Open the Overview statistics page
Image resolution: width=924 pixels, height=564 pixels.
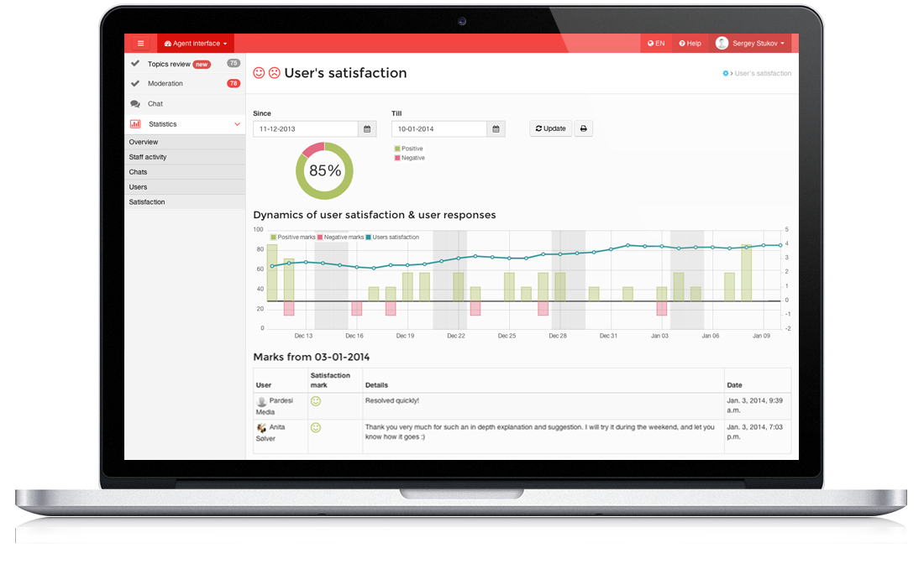click(x=185, y=142)
